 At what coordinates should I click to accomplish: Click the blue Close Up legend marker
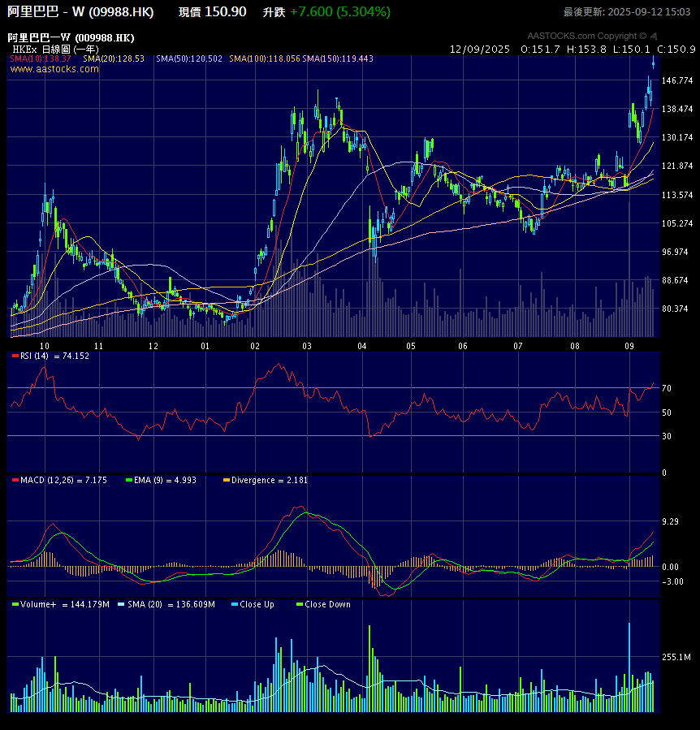coord(234,604)
